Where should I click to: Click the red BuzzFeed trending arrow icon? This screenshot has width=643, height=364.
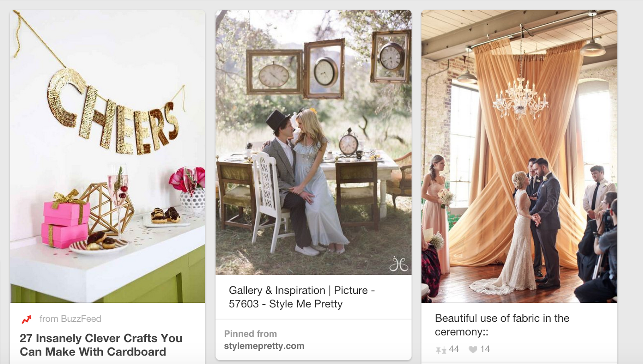[27, 319]
